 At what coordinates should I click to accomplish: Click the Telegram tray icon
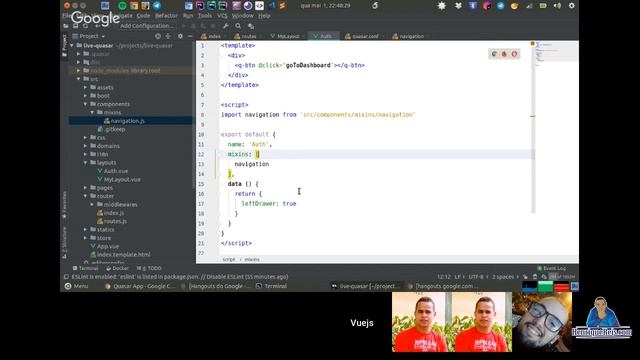tap(500, 6)
